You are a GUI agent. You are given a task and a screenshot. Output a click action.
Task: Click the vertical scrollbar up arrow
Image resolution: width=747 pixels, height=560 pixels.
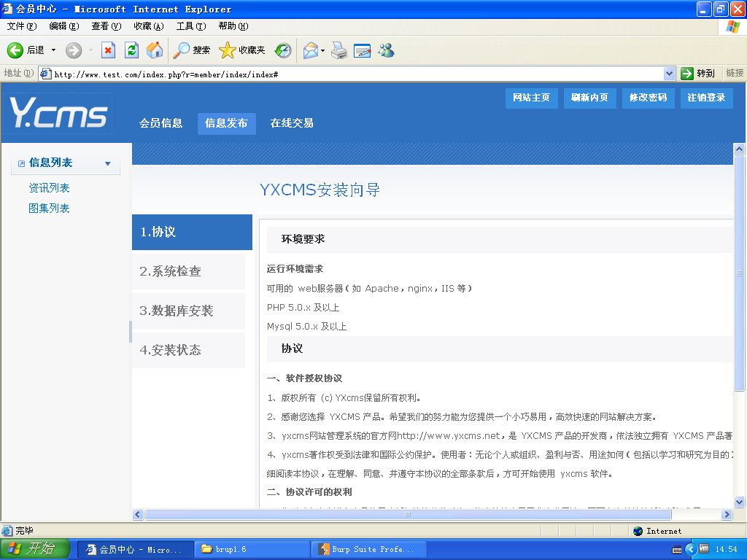pyautogui.click(x=739, y=149)
